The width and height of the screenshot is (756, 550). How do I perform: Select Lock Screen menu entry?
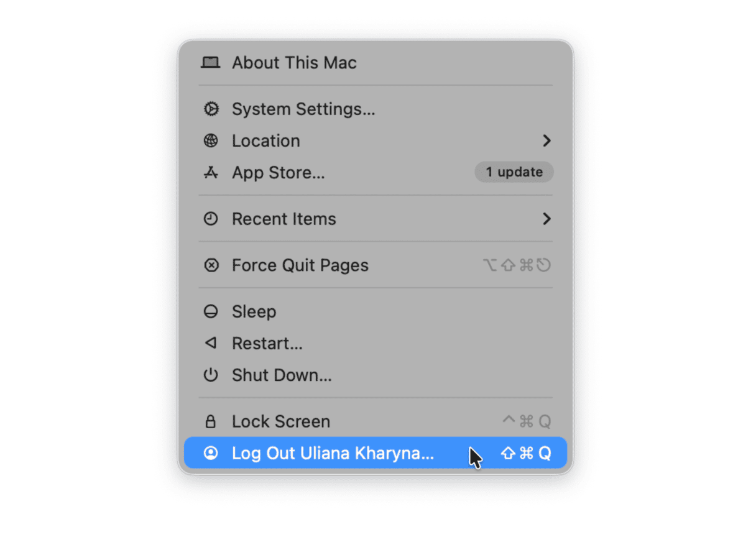tap(281, 422)
